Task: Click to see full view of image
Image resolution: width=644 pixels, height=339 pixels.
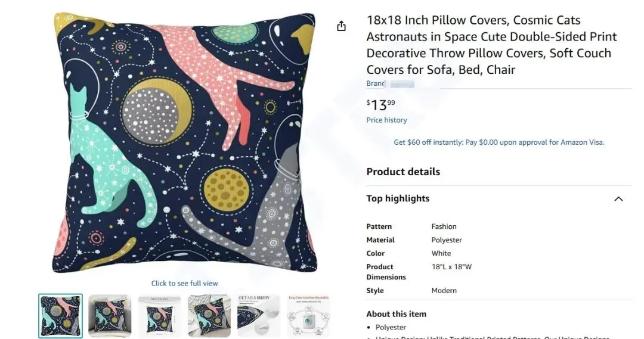Action: coord(184,284)
